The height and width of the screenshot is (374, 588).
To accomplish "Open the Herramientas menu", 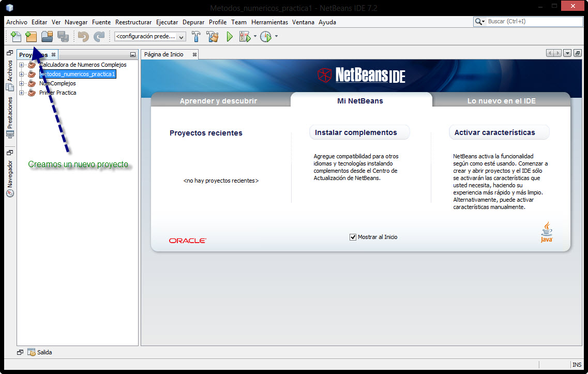I will [269, 22].
